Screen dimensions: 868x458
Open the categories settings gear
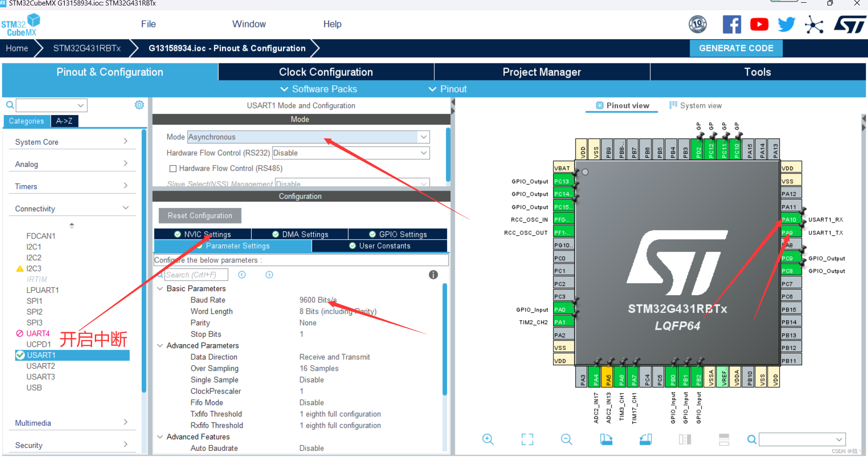coord(139,105)
